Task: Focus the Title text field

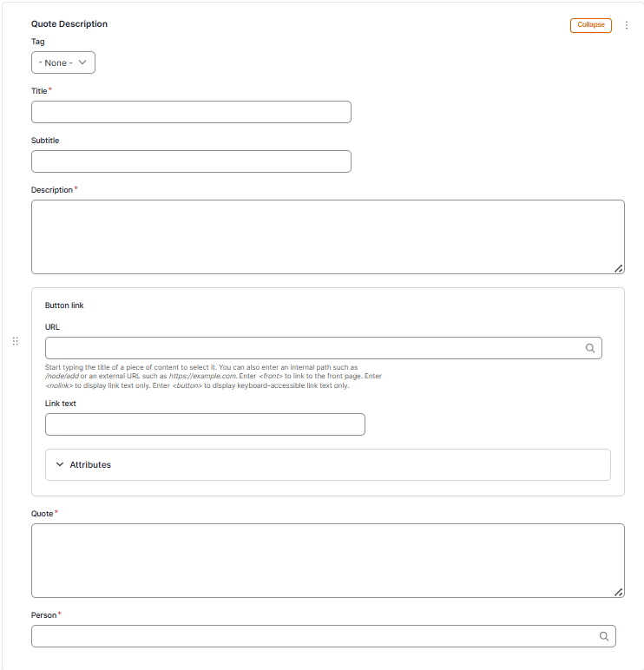Action: tap(191, 112)
